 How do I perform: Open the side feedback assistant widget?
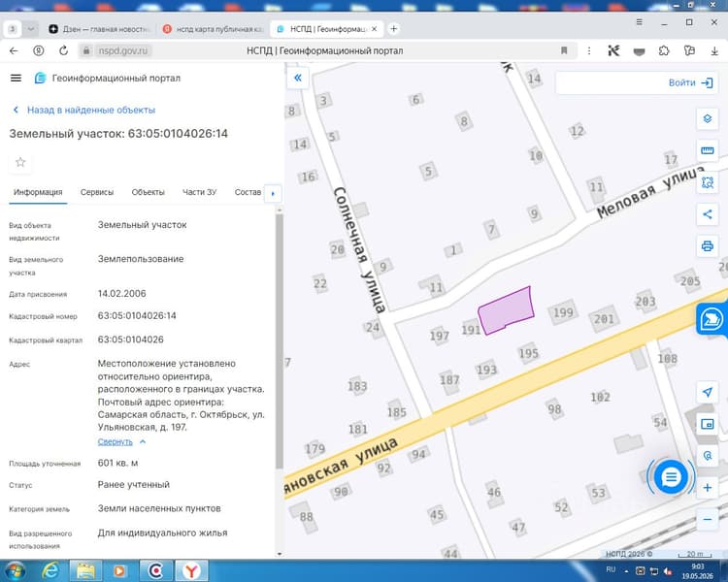711,319
